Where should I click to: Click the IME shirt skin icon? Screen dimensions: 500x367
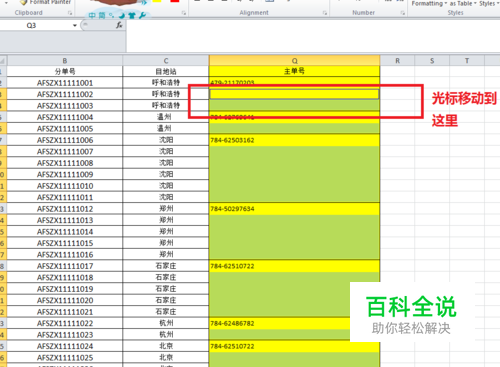click(132, 15)
